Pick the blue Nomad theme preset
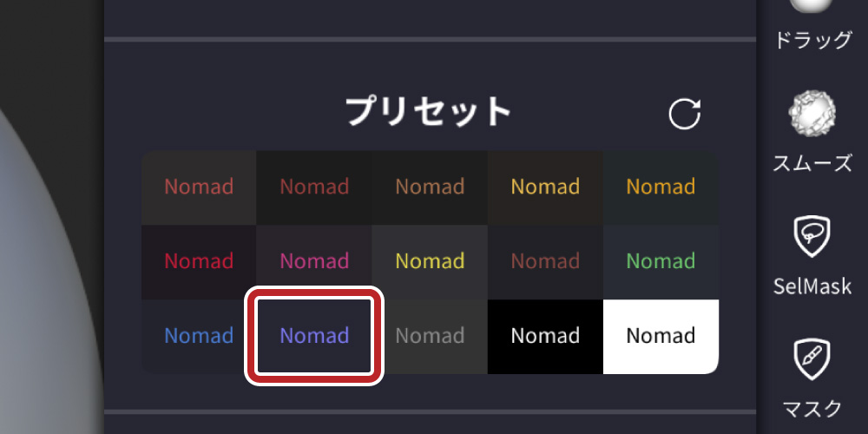This screenshot has width=868, height=434. [x=199, y=336]
